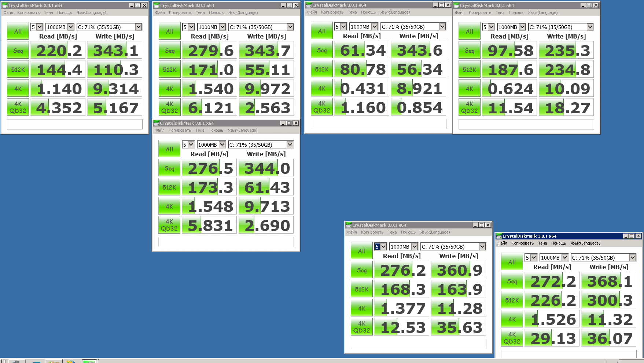Click the Seq write value 343.1

(115, 50)
